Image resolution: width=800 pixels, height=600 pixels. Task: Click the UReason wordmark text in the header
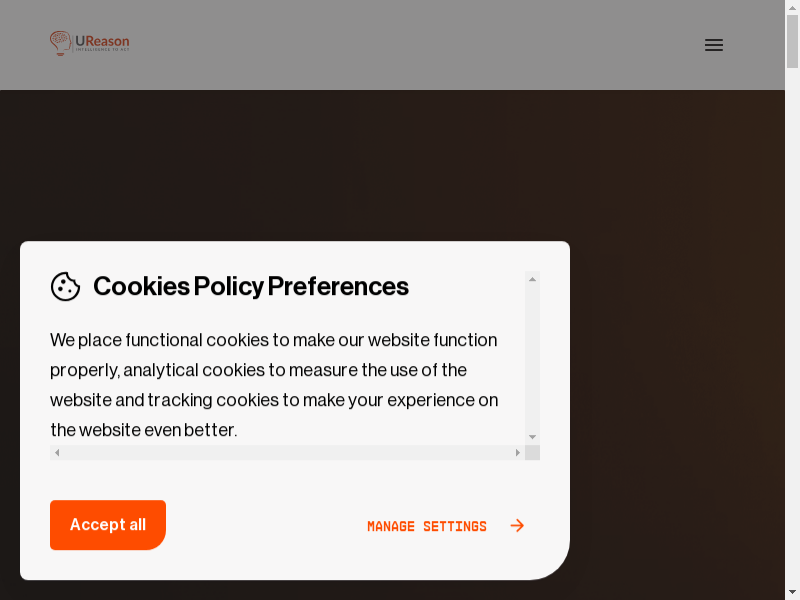point(103,41)
